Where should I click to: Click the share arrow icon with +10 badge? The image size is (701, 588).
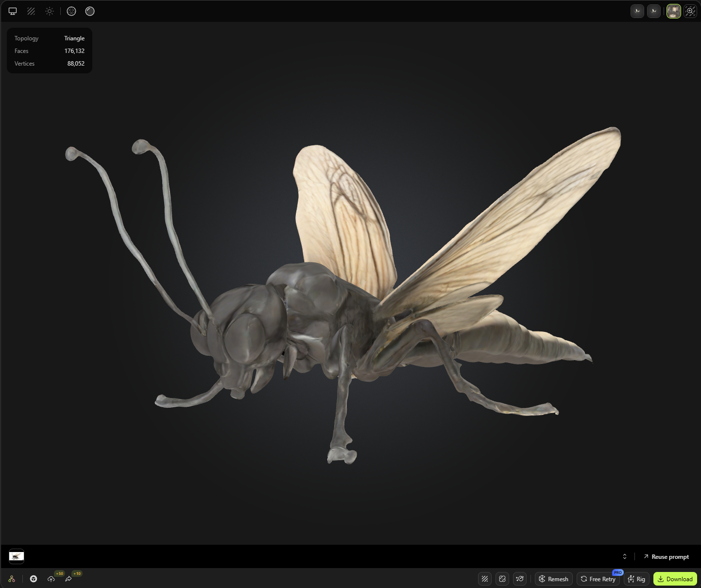[x=68, y=579]
